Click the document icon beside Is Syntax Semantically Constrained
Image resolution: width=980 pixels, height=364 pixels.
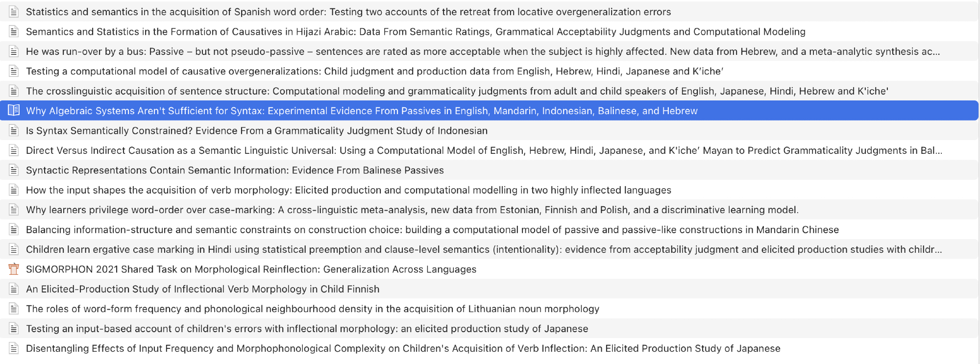click(x=14, y=131)
